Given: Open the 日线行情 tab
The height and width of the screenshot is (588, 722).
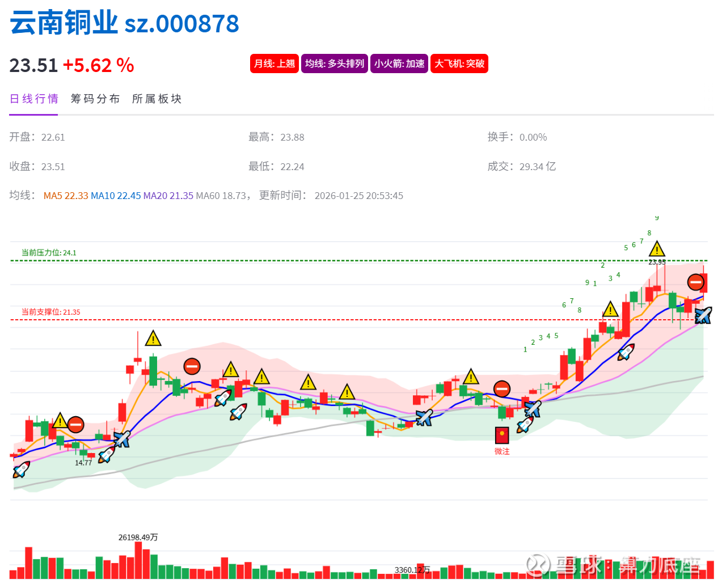Looking at the screenshot, I should (33, 99).
